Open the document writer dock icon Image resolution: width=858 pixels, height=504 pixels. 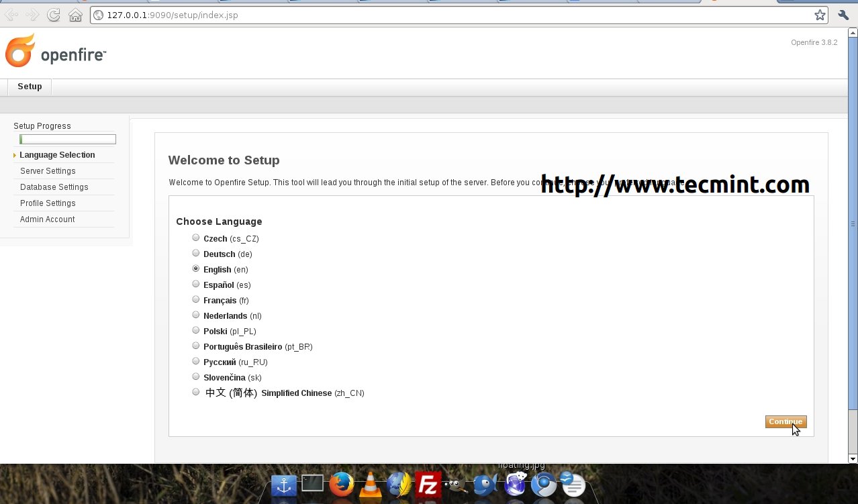pyautogui.click(x=573, y=484)
